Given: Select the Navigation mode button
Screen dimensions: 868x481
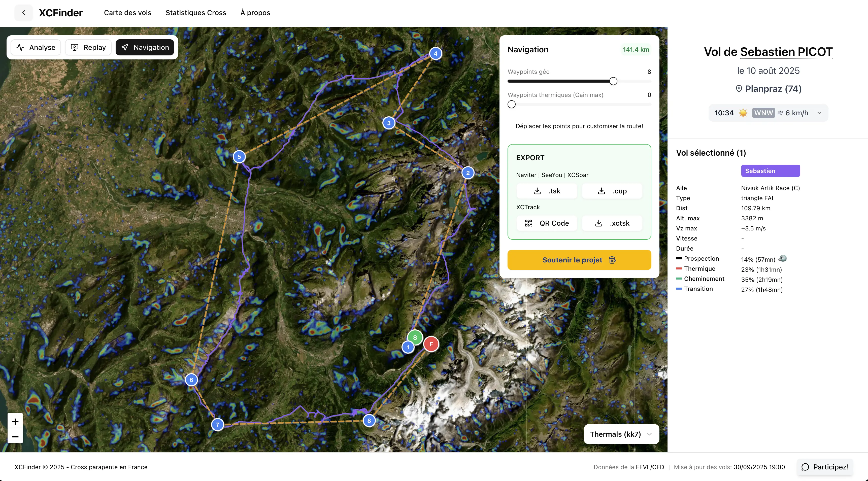Looking at the screenshot, I should tap(145, 48).
